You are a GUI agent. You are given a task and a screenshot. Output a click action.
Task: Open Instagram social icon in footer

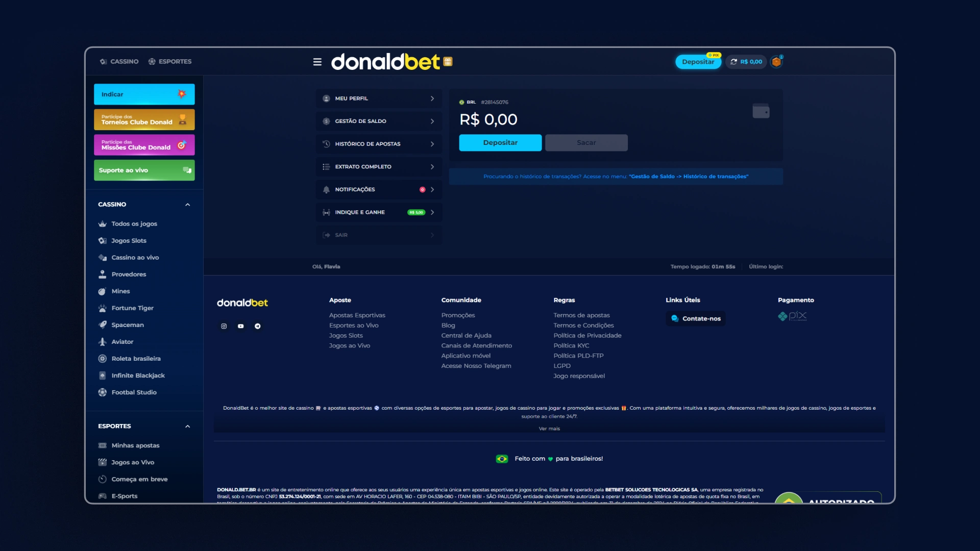[224, 326]
